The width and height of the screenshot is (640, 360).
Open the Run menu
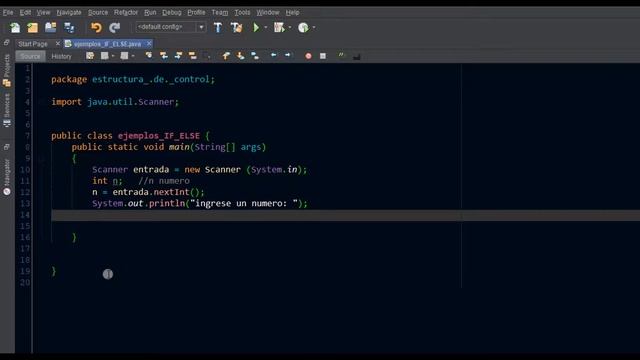coord(150,12)
